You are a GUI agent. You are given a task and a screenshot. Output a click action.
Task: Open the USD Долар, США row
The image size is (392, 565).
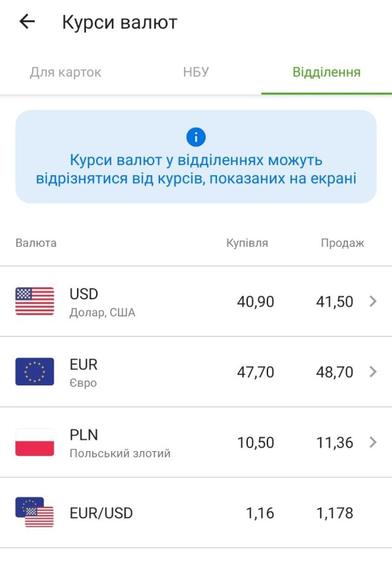(x=102, y=302)
